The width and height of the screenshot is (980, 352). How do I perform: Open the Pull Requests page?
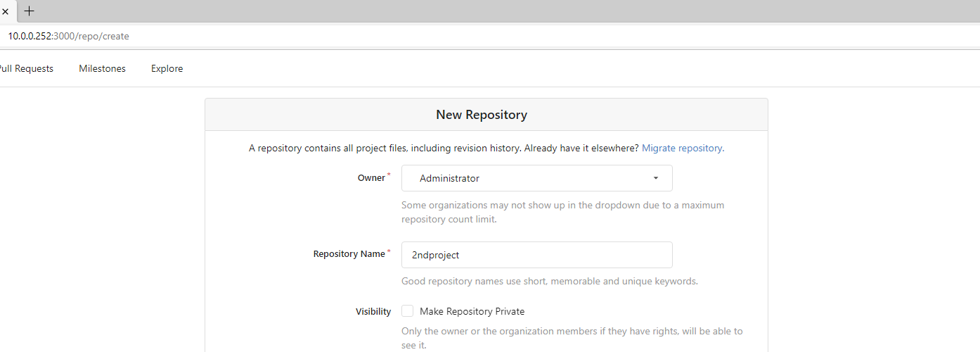[25, 68]
